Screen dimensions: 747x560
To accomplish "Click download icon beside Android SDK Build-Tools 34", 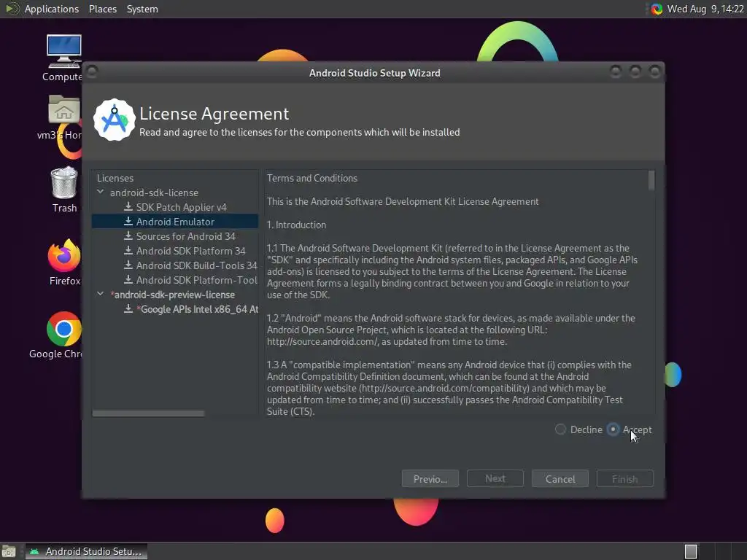I will pos(128,265).
